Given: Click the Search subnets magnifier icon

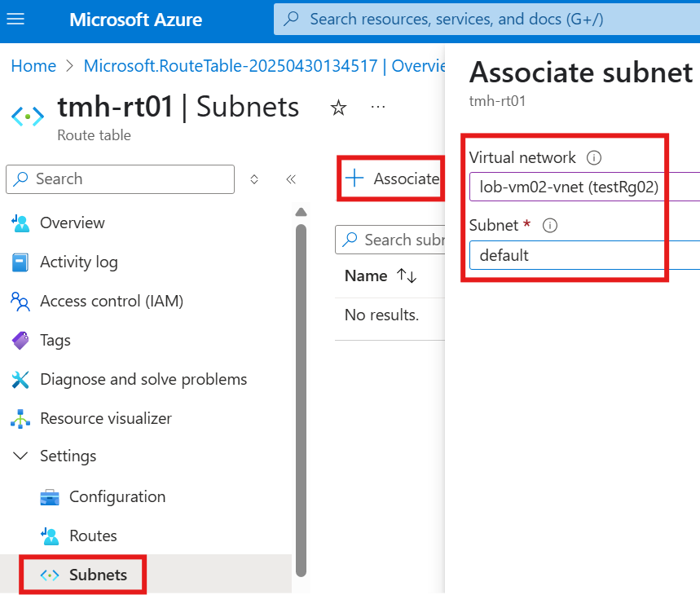Looking at the screenshot, I should [x=350, y=240].
